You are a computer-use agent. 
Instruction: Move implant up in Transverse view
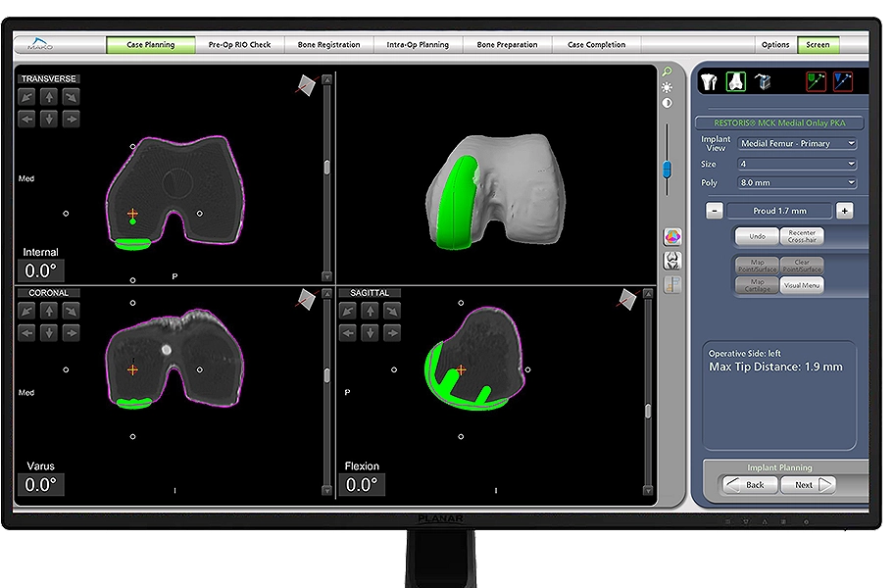pyautogui.click(x=49, y=97)
